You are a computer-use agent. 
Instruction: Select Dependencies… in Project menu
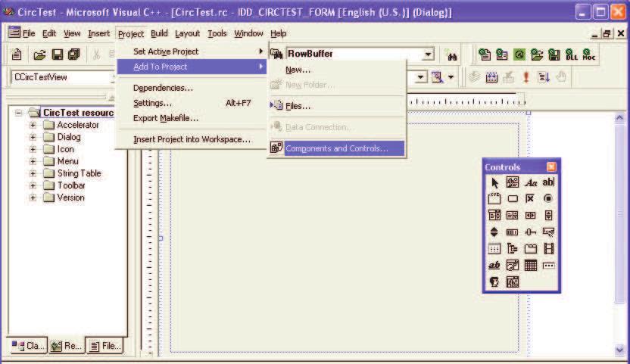point(192,88)
